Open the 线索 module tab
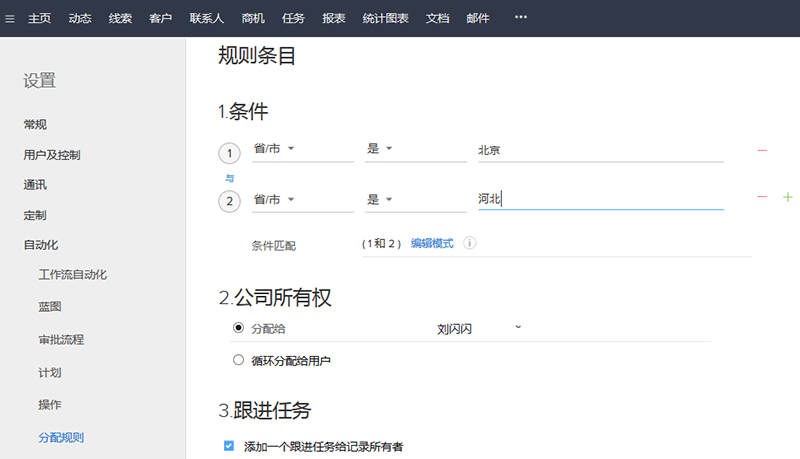Image resolution: width=800 pixels, height=459 pixels. coord(120,18)
